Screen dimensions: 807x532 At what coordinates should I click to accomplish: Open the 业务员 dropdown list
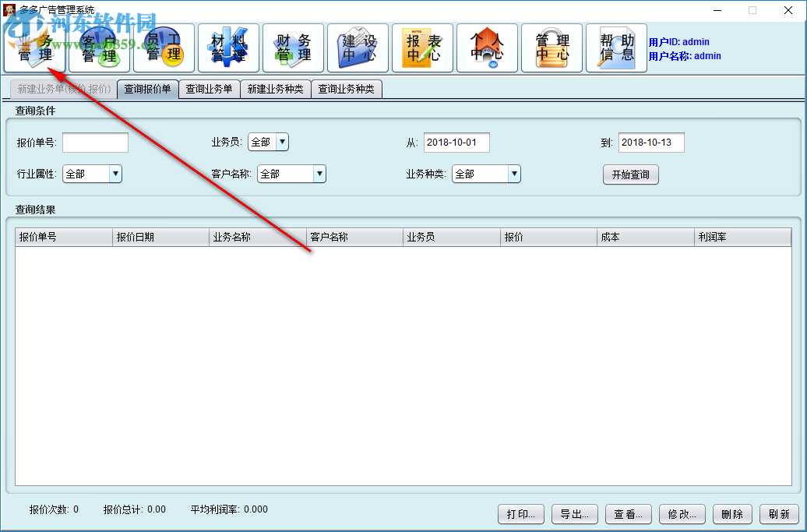point(283,142)
